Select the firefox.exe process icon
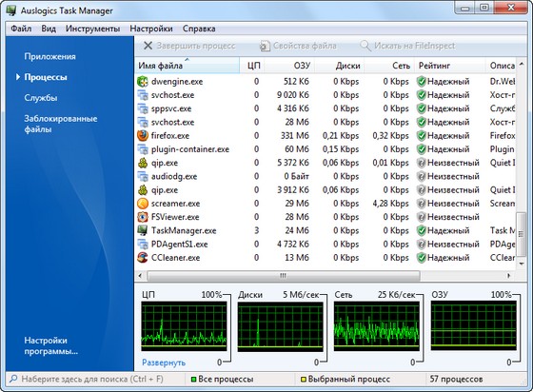 click(x=143, y=135)
